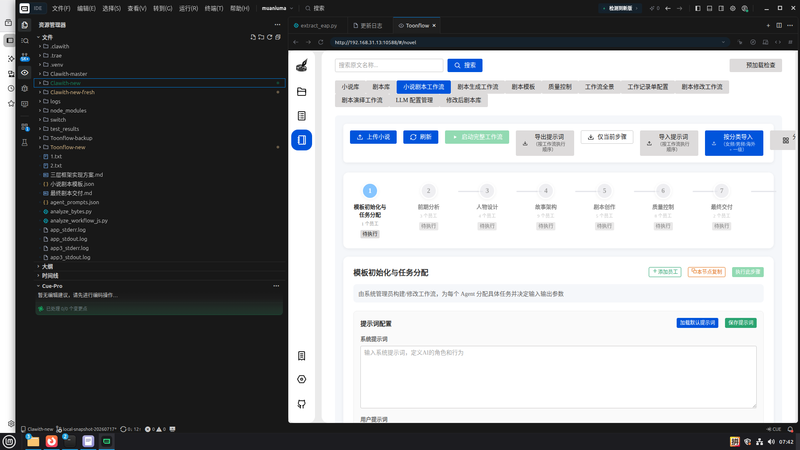800x450 pixels.
Task: Select the 剧本生成工作流 tab
Action: click(478, 87)
